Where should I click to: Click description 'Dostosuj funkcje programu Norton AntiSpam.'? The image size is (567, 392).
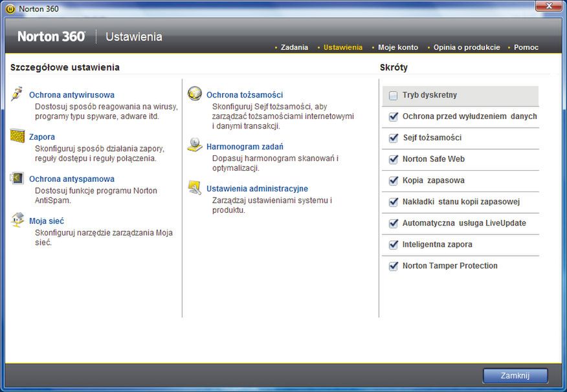96,195
